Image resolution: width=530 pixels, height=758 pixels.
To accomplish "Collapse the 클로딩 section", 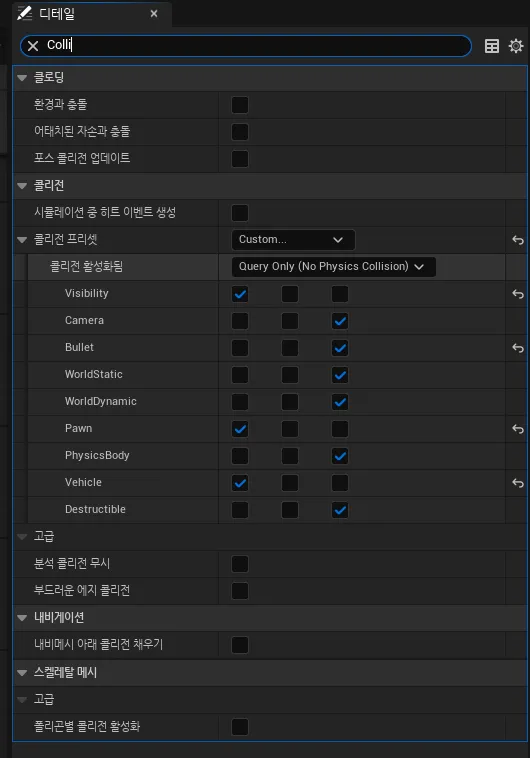I will click(22, 78).
